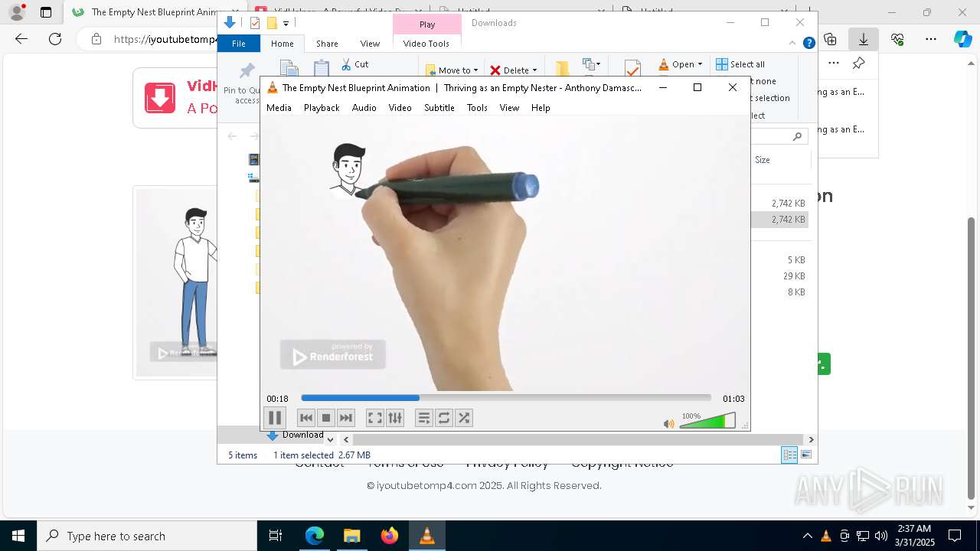Skip to next media in VLC

click(x=346, y=418)
